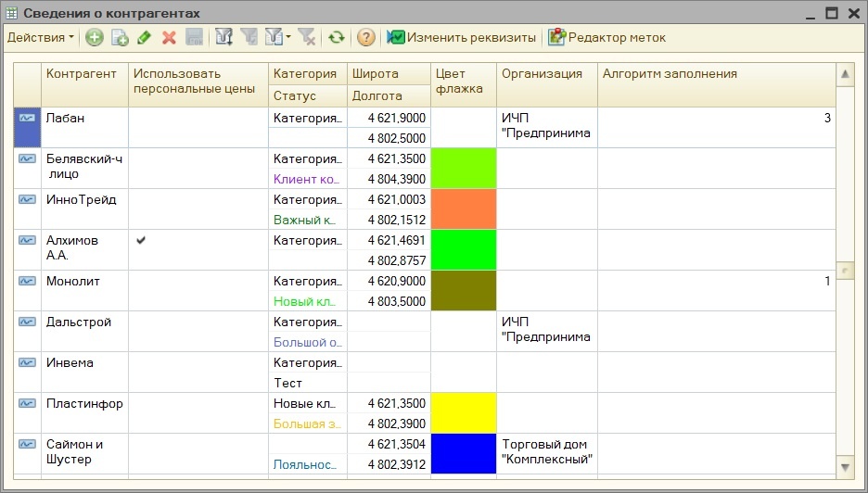The width and height of the screenshot is (868, 493).
Task: Select the Инвема contractor name cell
Action: tap(84, 373)
